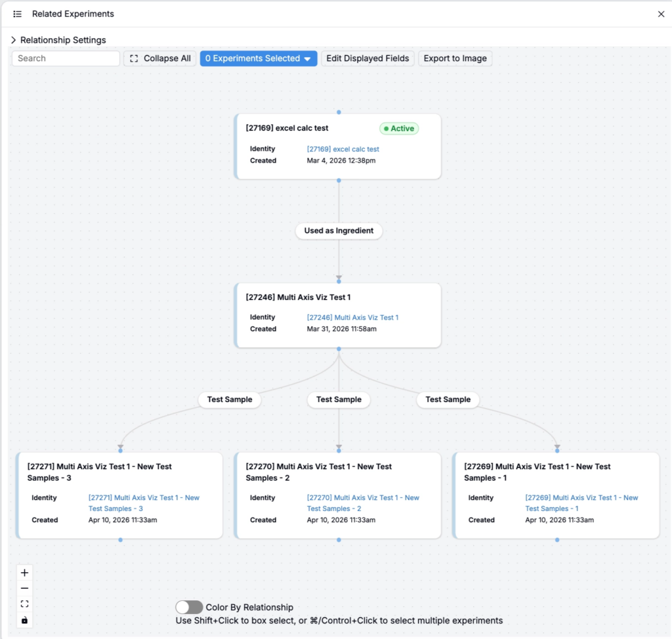Open the [27246] Multi Axis Viz Test 1 link
Viewport: 672px width, 639px height.
pyautogui.click(x=352, y=318)
